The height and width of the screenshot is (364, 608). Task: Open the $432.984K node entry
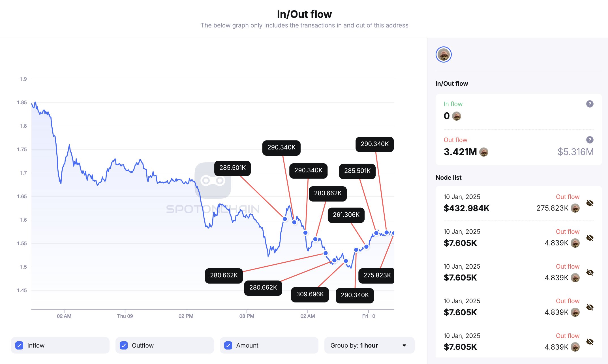466,208
